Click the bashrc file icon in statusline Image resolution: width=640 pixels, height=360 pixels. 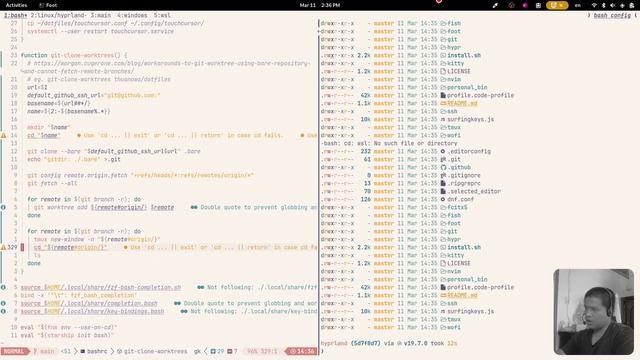[x=83, y=351]
